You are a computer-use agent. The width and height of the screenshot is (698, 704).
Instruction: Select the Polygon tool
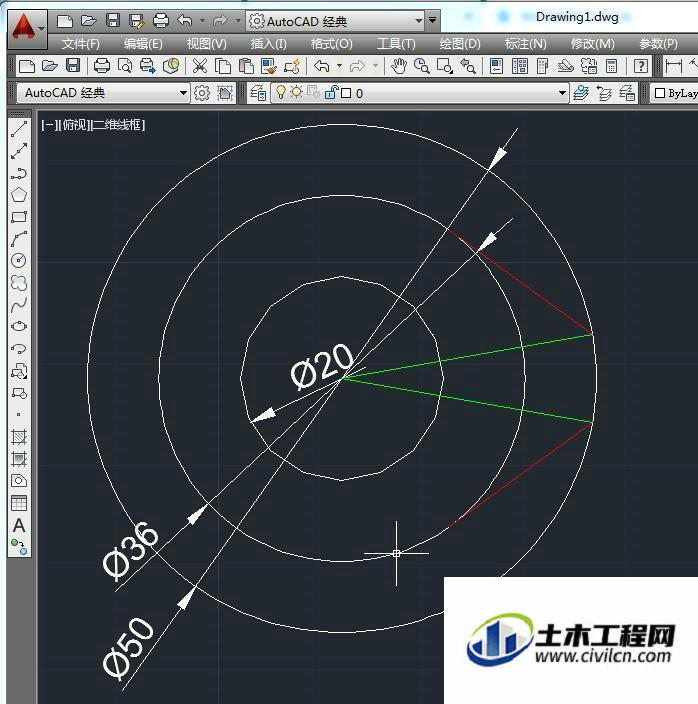pos(19,195)
